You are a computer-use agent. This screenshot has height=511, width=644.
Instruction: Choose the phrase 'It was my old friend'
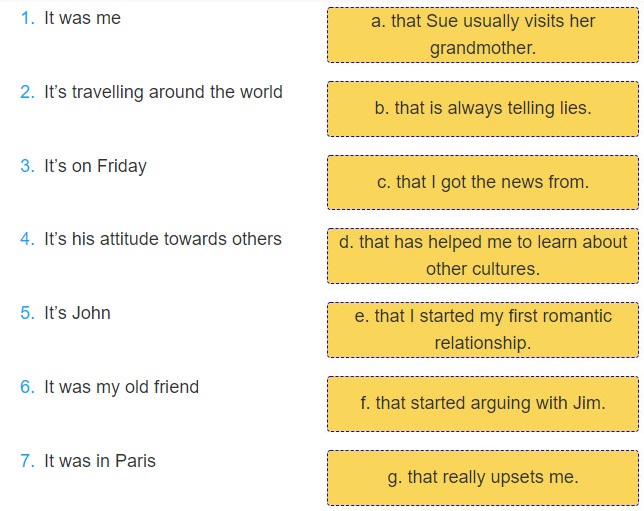coord(122,387)
